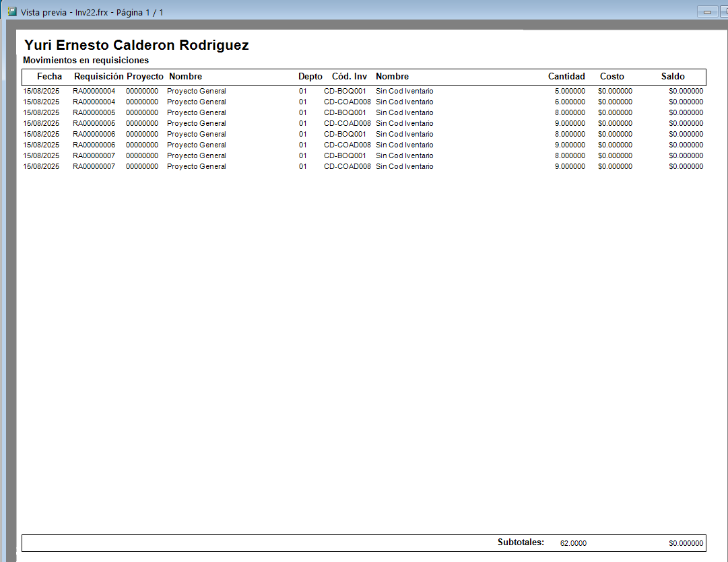Click CD-COAD008 code in the 6.000000 row

tap(348, 102)
